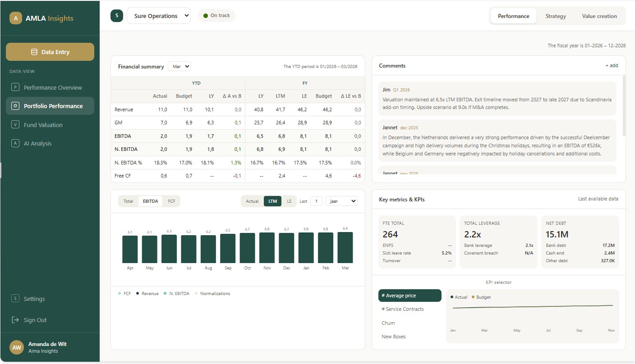635x364 pixels.
Task: Open Settings from the sidebar
Action: (50, 299)
